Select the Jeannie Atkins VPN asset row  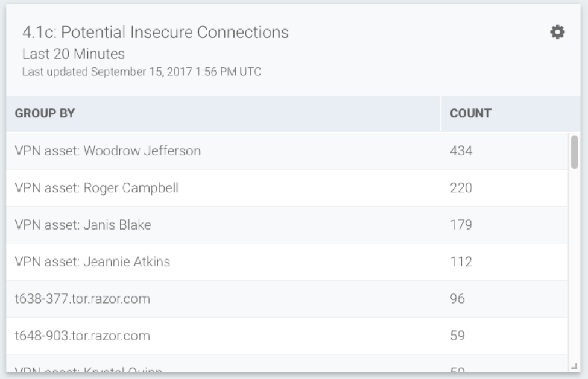(92, 262)
